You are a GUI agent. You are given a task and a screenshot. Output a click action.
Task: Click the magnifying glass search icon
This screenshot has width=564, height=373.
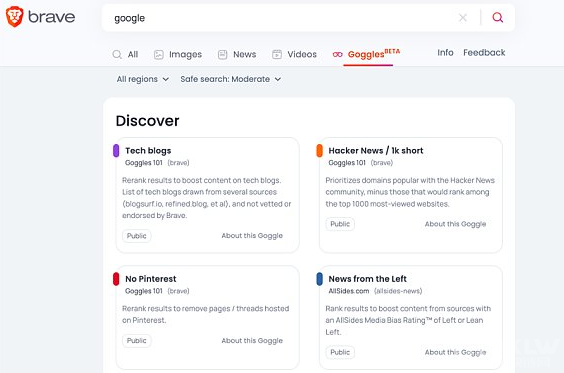497,17
